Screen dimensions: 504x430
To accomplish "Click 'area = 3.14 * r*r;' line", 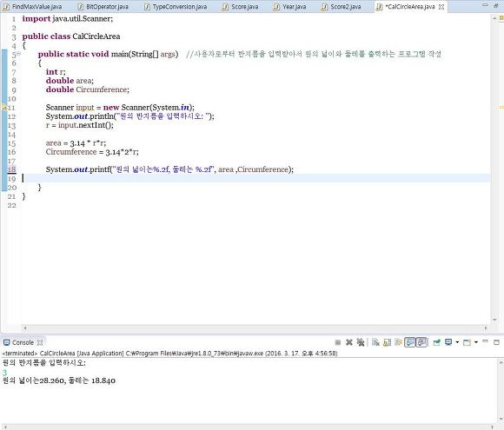I will [x=76, y=143].
